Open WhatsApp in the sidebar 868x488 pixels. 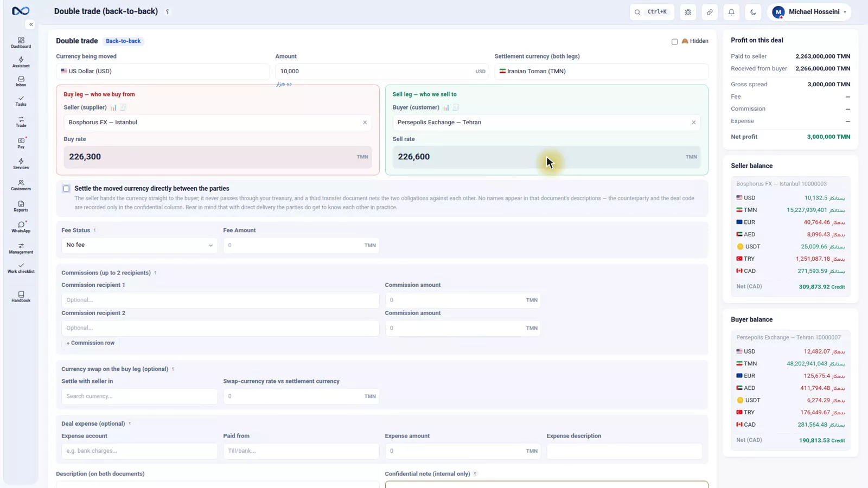coord(21,227)
